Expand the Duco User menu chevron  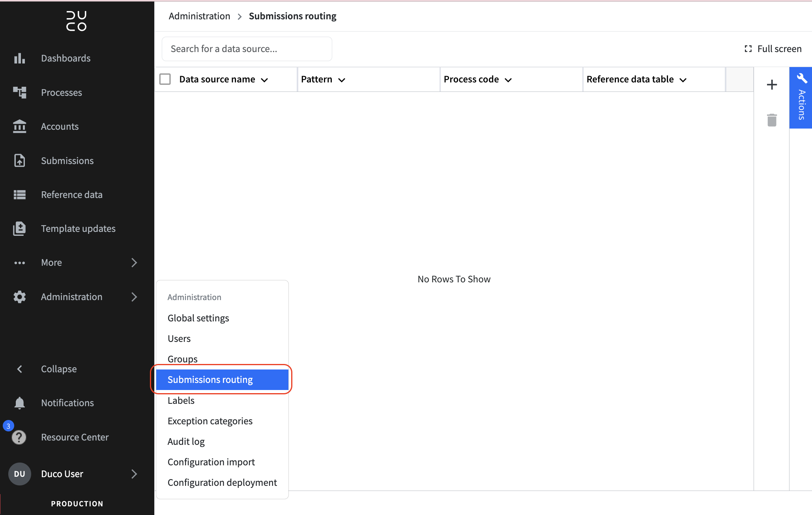pos(134,474)
